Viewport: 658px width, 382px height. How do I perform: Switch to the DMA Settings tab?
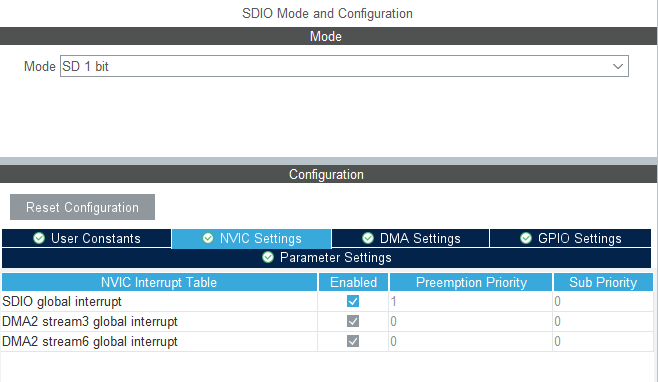(410, 238)
